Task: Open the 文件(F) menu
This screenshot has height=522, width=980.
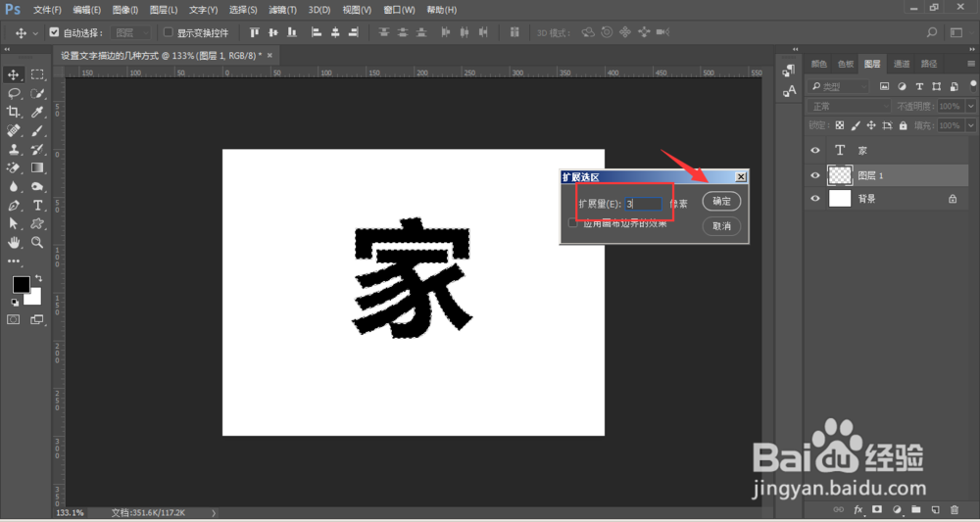Action: [x=47, y=10]
